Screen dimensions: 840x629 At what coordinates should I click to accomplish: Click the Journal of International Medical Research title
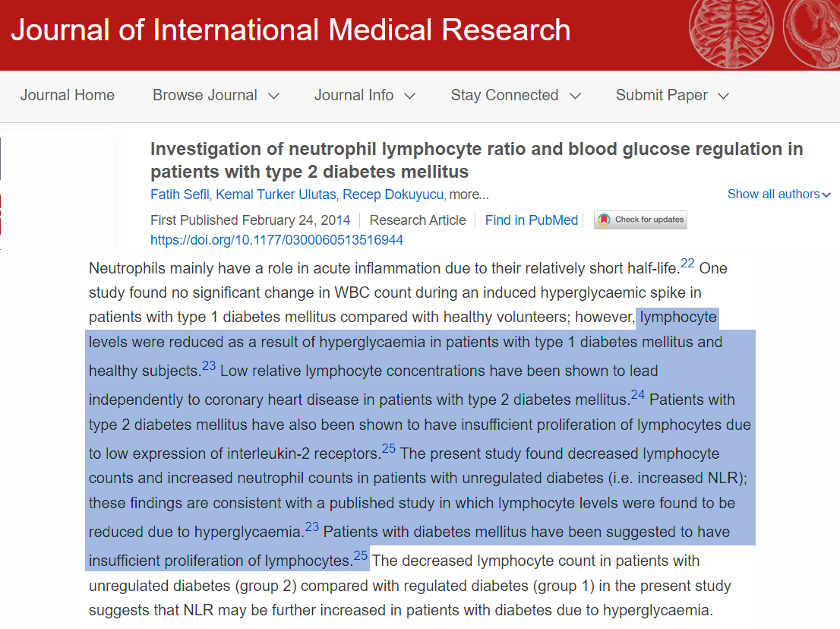coord(290,30)
